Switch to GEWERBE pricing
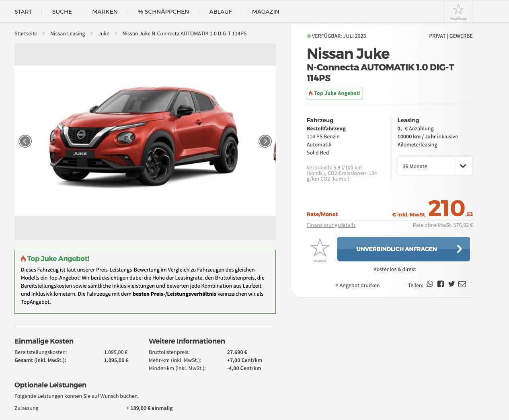 pyautogui.click(x=461, y=36)
